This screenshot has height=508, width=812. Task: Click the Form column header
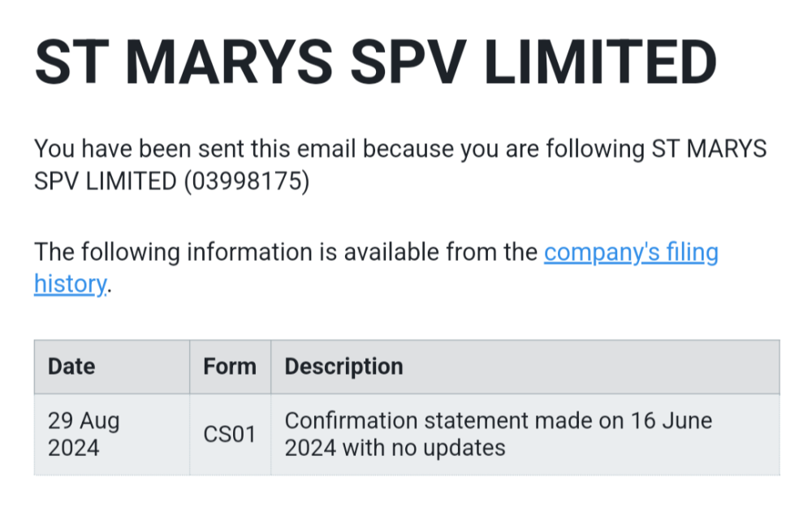pos(230,367)
